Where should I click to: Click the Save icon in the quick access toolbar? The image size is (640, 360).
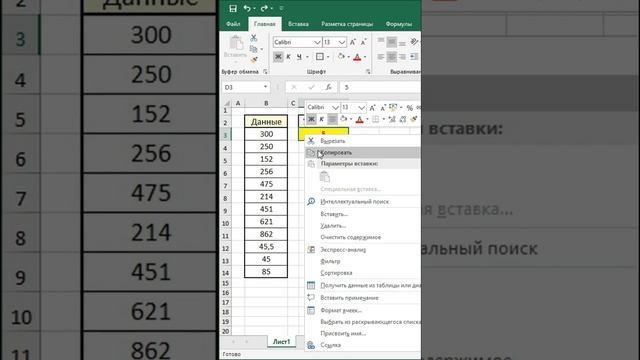pyautogui.click(x=233, y=8)
